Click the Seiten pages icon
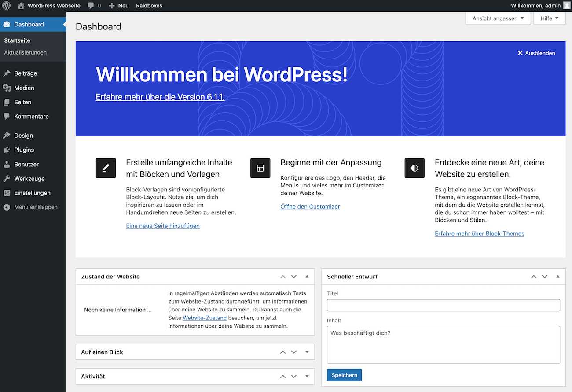This screenshot has height=392, width=572. coord(7,102)
